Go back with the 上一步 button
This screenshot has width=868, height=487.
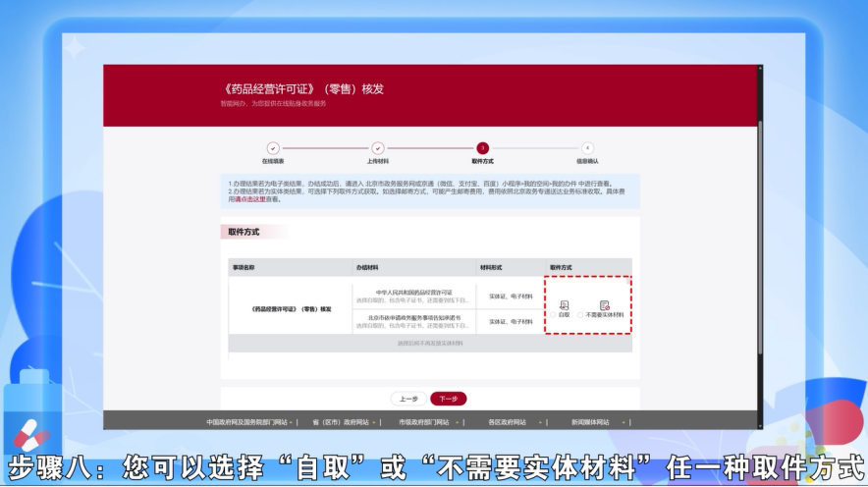click(x=409, y=399)
